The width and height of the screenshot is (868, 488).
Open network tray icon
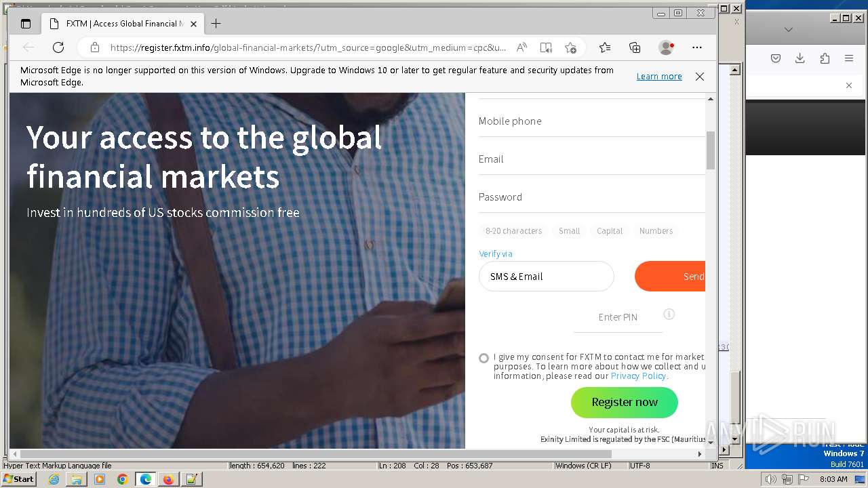[x=787, y=479]
